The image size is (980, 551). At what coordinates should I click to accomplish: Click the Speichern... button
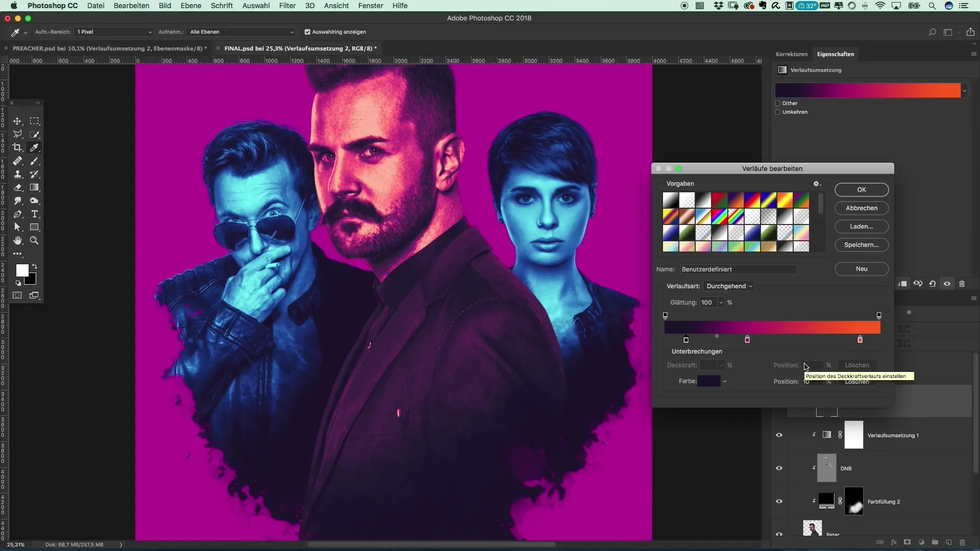coord(862,245)
